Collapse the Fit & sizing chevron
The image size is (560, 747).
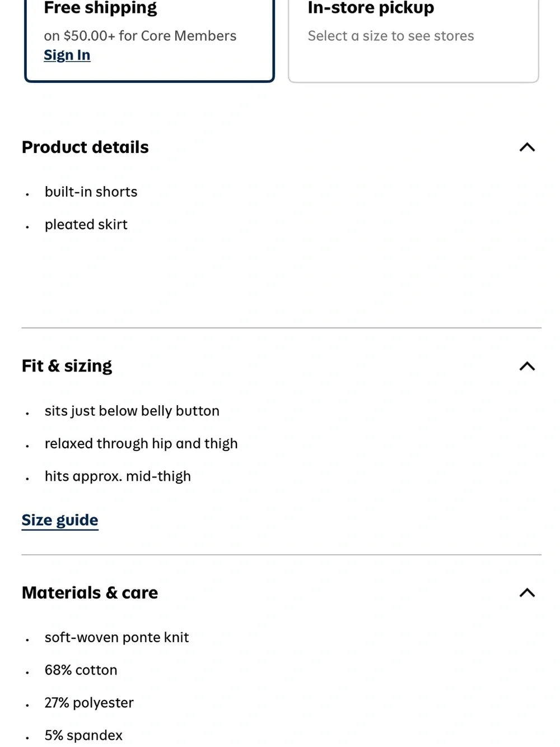[527, 366]
